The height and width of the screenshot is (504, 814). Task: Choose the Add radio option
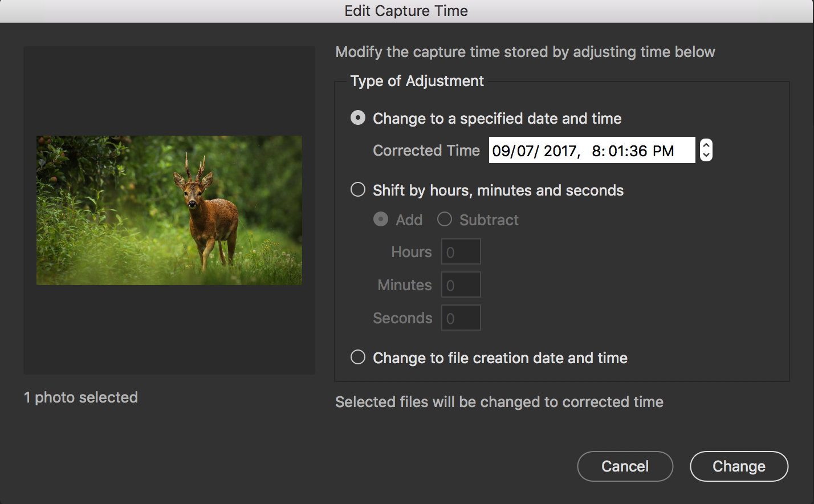(381, 220)
